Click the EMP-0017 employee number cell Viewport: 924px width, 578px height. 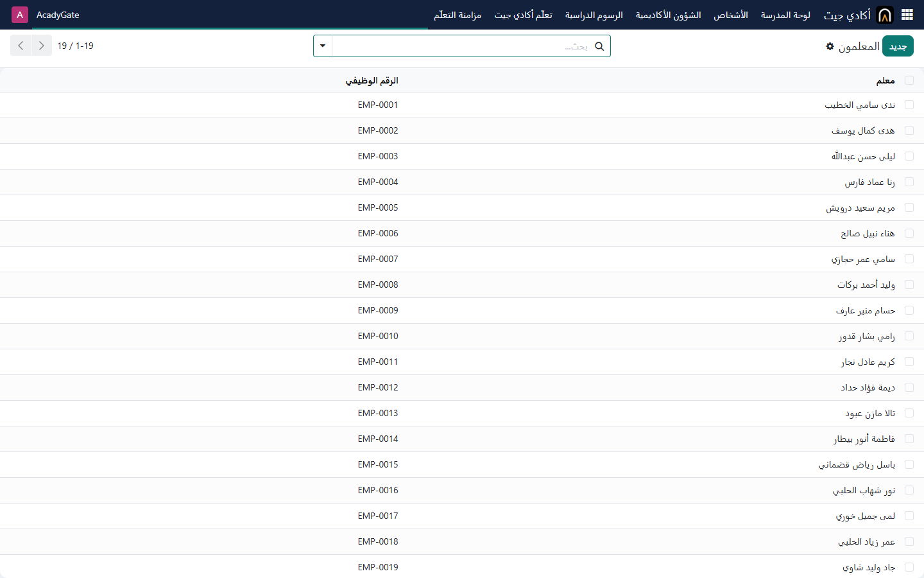[378, 516]
